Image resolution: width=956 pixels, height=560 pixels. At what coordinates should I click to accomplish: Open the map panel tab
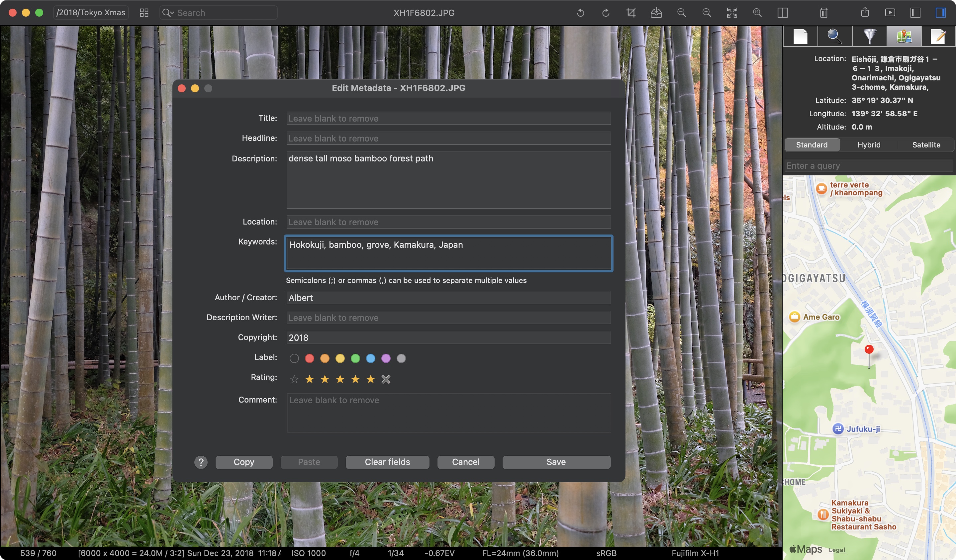(904, 37)
